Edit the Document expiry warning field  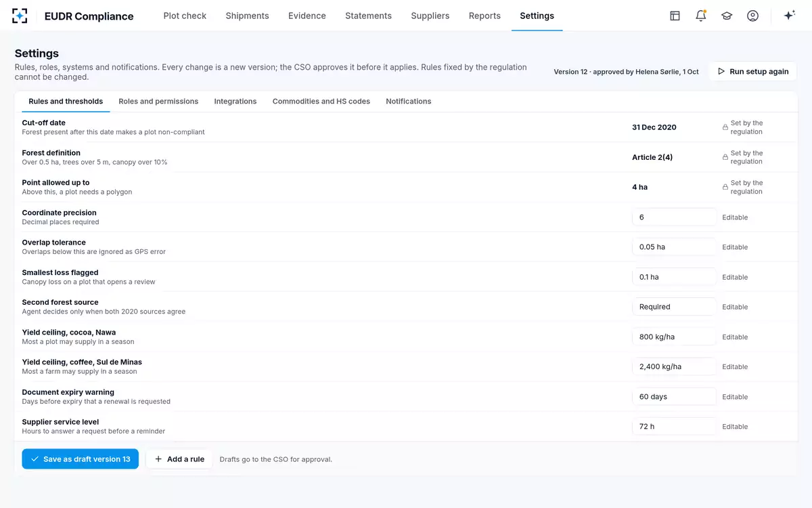point(674,397)
